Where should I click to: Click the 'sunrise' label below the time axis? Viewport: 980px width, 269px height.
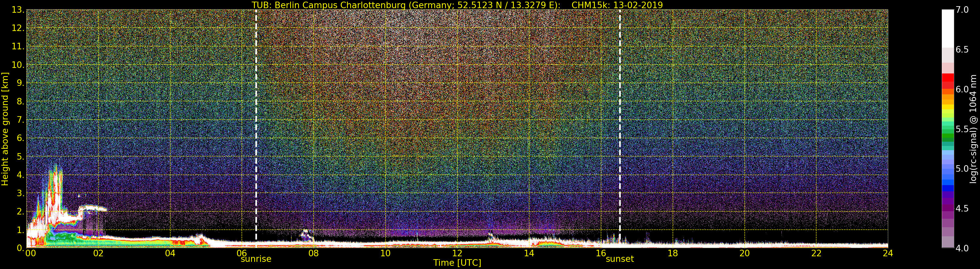pyautogui.click(x=256, y=259)
